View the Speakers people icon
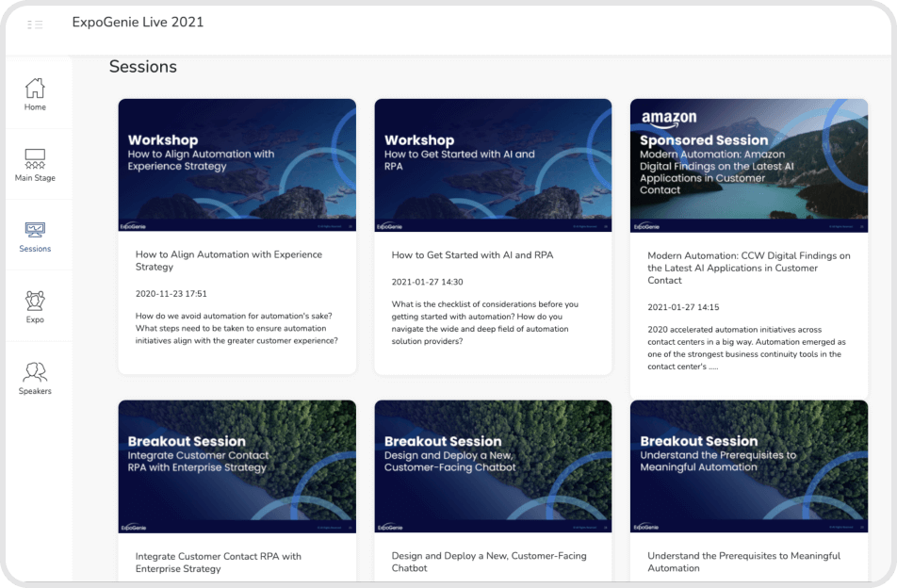 pos(35,372)
